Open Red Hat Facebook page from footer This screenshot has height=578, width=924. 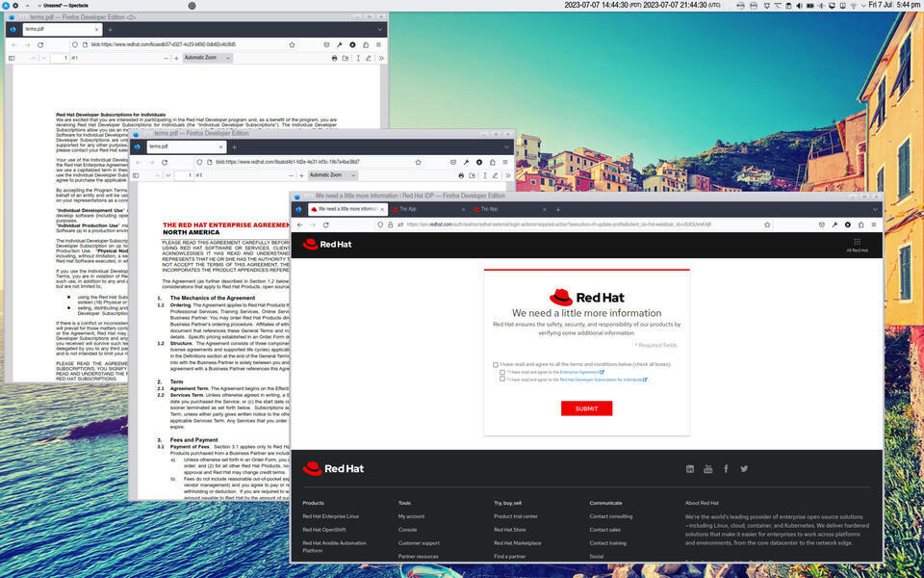pos(726,469)
